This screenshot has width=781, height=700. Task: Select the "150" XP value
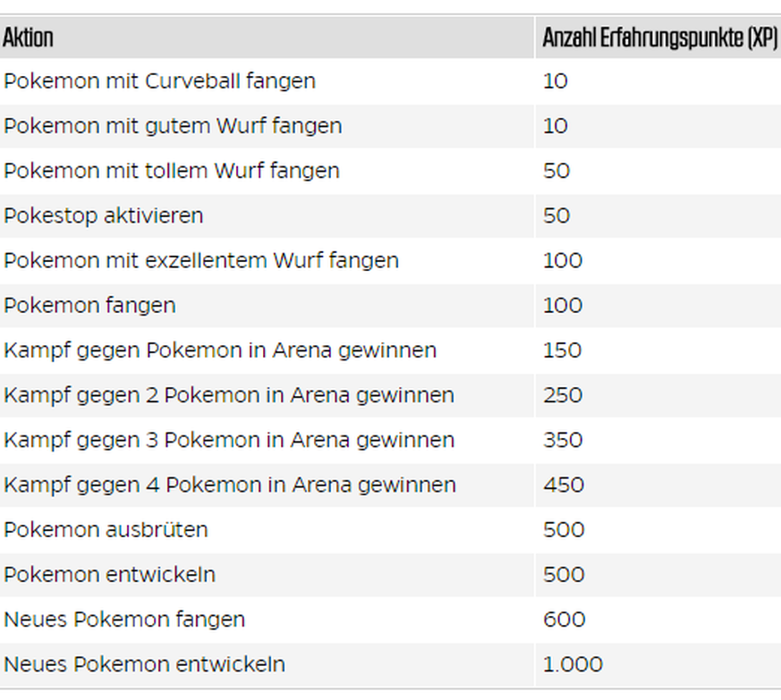pyautogui.click(x=563, y=350)
